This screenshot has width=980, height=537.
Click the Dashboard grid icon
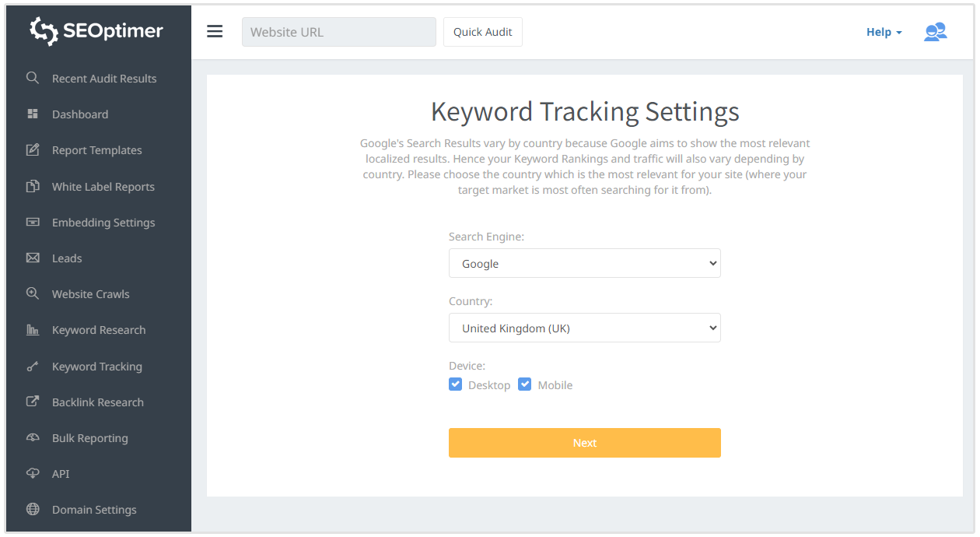[33, 114]
